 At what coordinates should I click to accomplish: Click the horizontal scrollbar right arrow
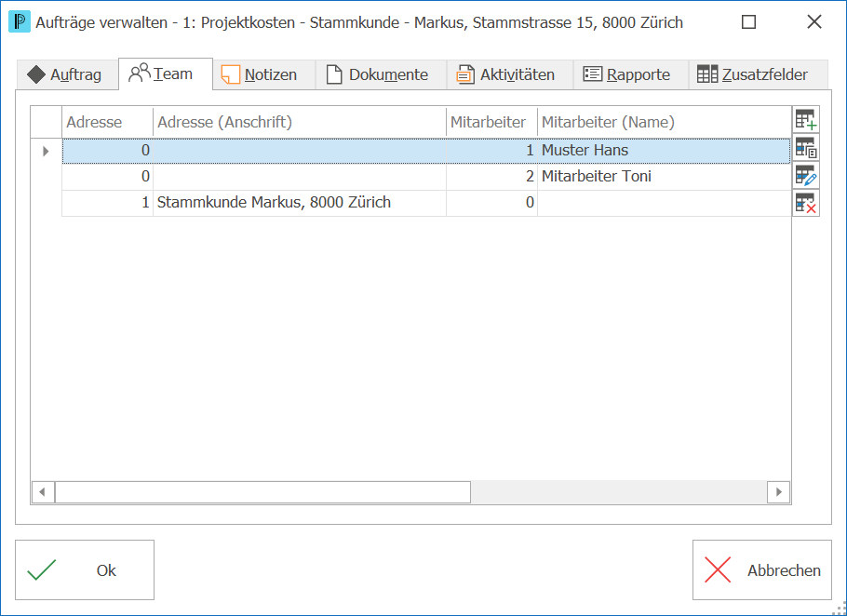[778, 492]
